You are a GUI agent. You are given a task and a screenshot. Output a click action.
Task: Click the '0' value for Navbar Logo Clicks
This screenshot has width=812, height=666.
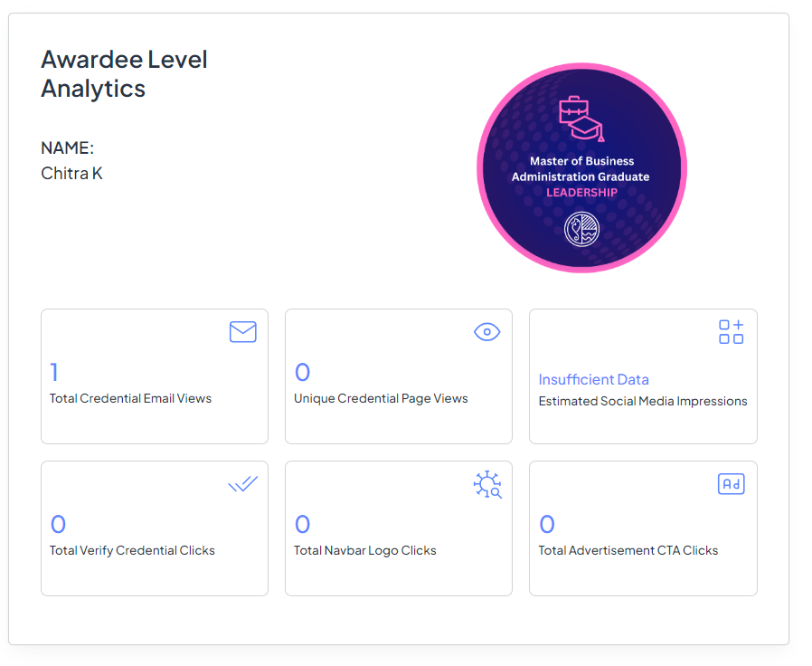pyautogui.click(x=302, y=524)
